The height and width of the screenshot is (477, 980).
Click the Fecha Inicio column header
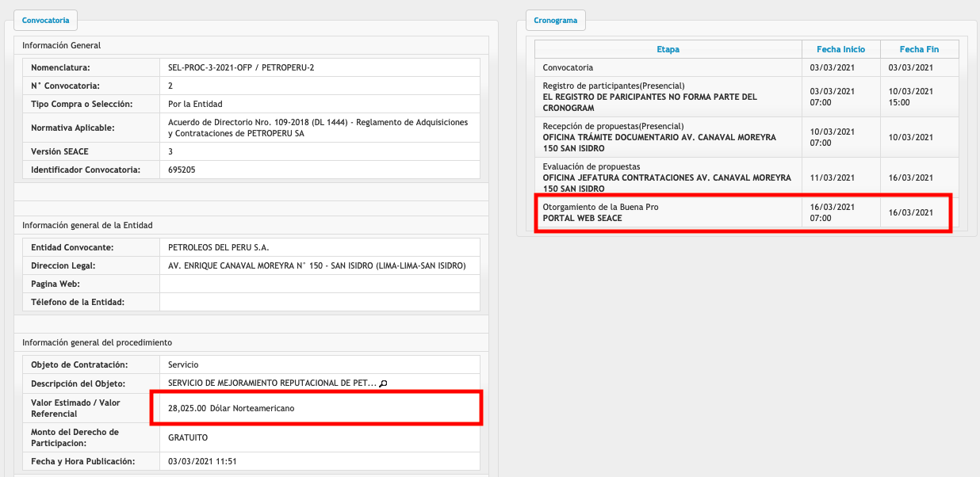(x=840, y=49)
